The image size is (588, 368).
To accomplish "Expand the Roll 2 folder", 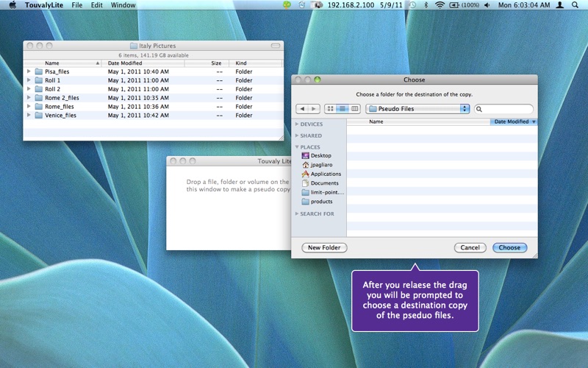I will click(29, 88).
